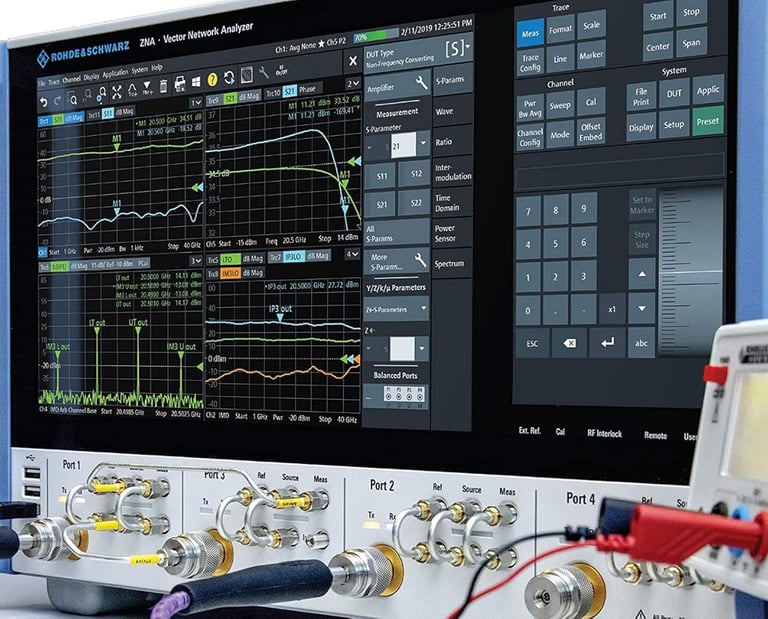Open diagram 3 dropdown above the bottom-left plot
Screen dimensions: 768x619
pyautogui.click(x=196, y=261)
